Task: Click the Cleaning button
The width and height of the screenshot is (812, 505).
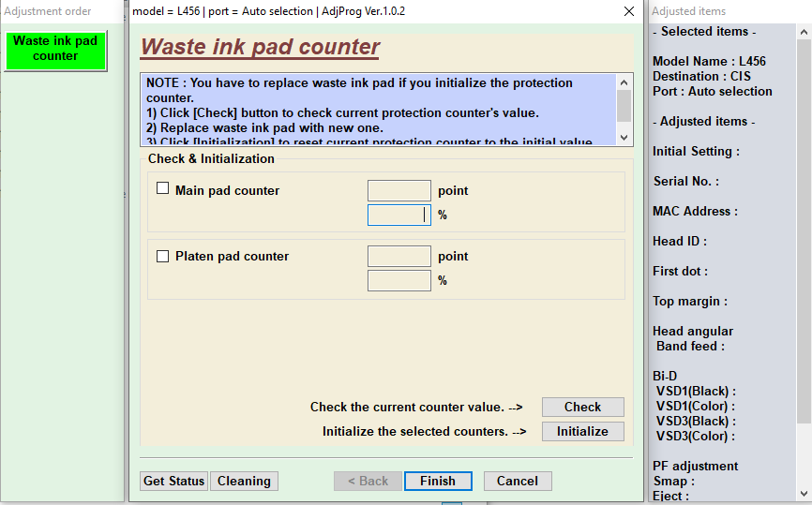Action: (244, 481)
